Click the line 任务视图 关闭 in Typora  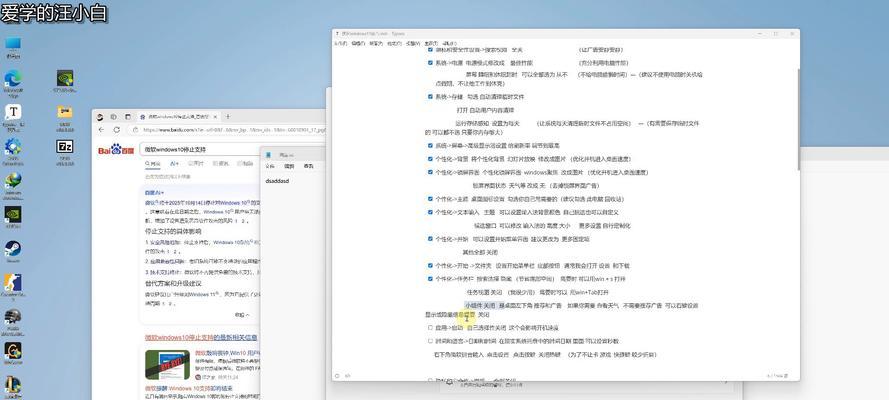485,292
